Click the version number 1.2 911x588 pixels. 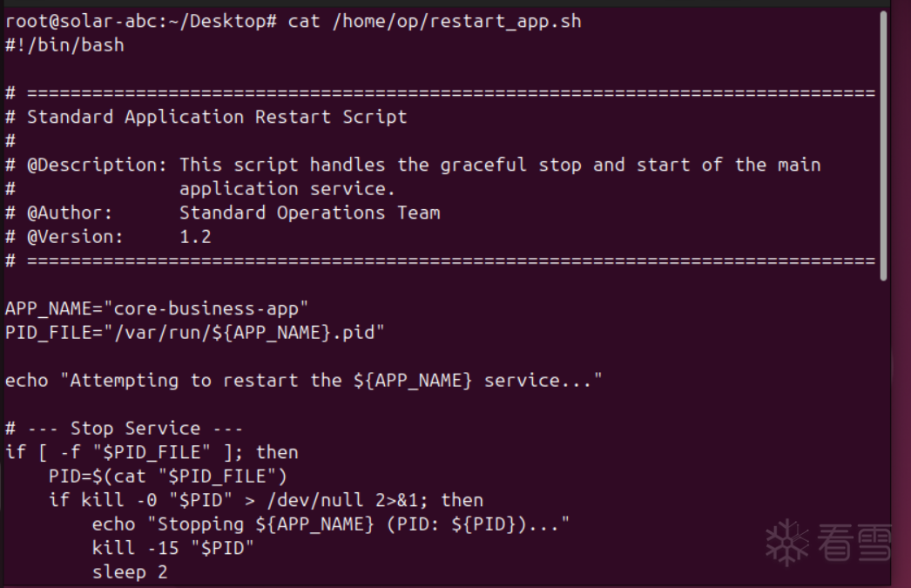[x=195, y=237]
